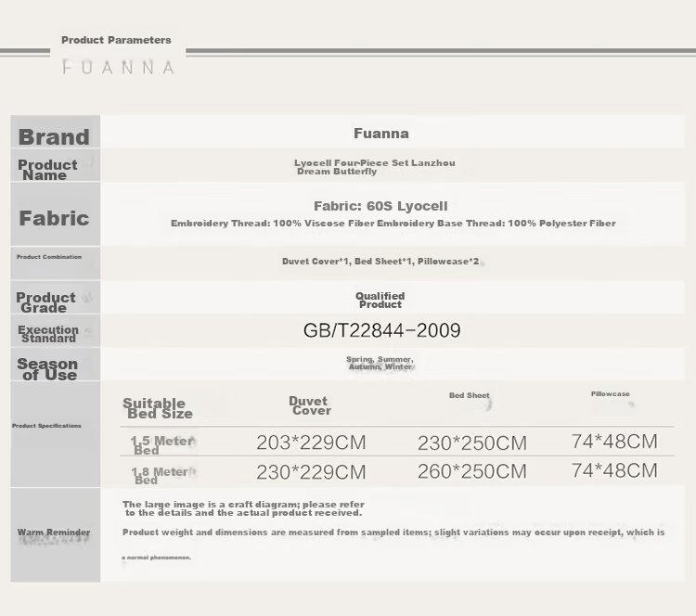Click the 'Product Specifications' label
Viewport: 696px width, 616px height.
(x=46, y=426)
